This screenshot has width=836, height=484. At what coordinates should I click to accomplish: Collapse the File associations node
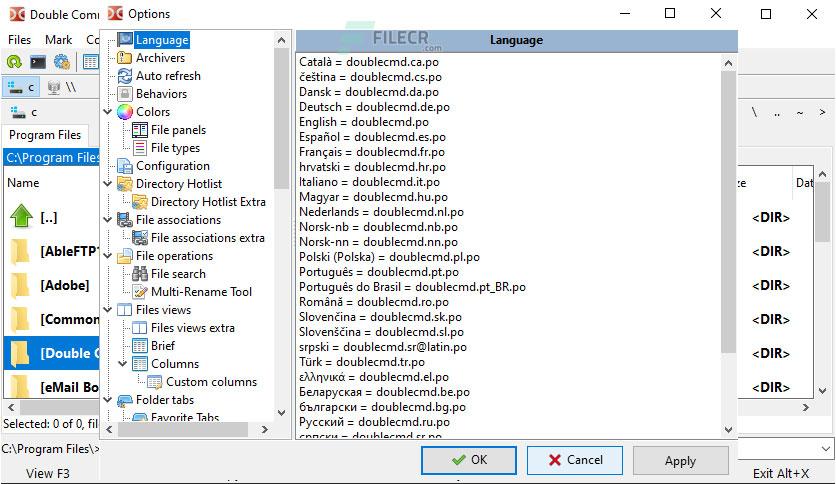tap(108, 220)
